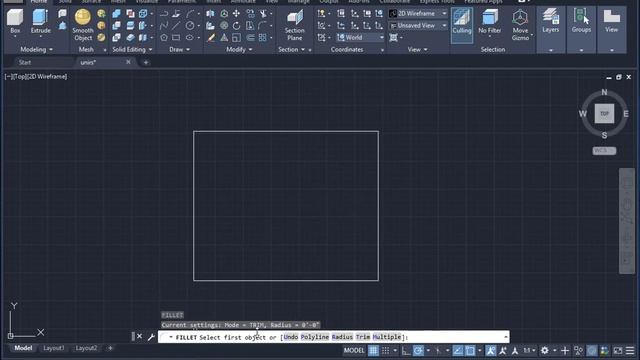Select the Offset modify tool
This screenshot has height=360, width=640.
tap(250, 38)
